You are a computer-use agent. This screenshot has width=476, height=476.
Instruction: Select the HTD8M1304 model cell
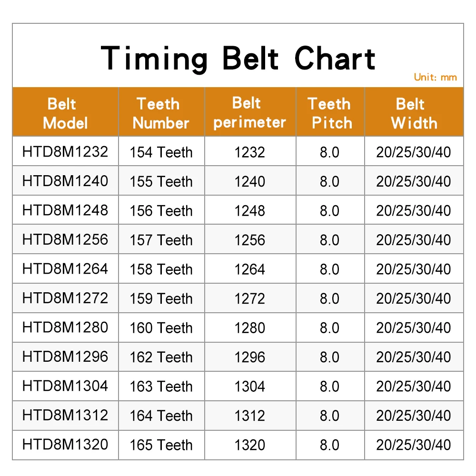point(65,386)
